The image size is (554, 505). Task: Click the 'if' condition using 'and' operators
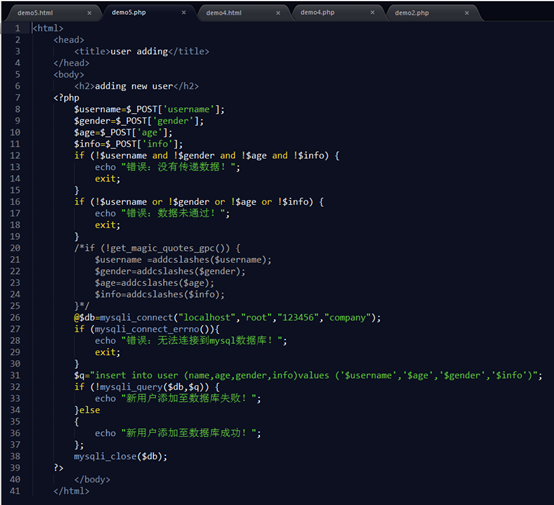(207, 155)
